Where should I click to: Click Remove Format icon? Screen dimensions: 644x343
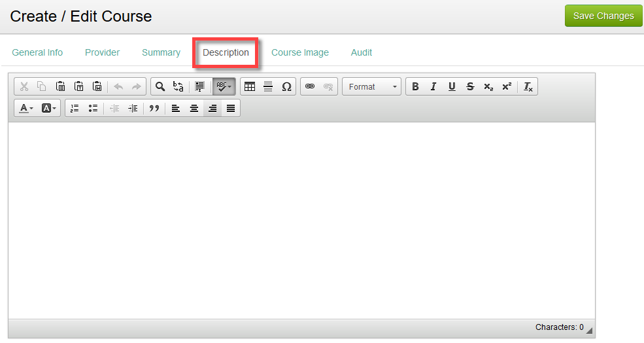pos(528,87)
